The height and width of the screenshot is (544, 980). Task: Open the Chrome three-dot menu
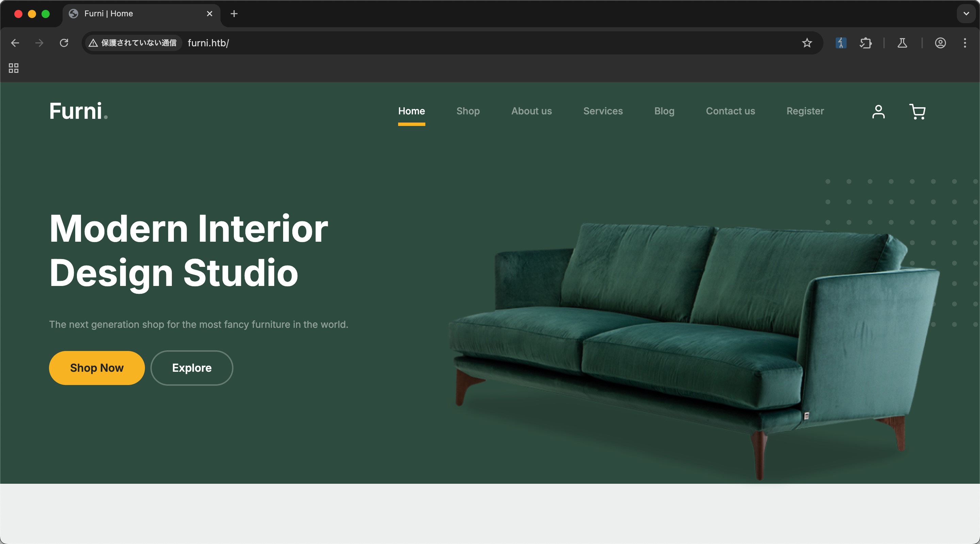coord(965,43)
